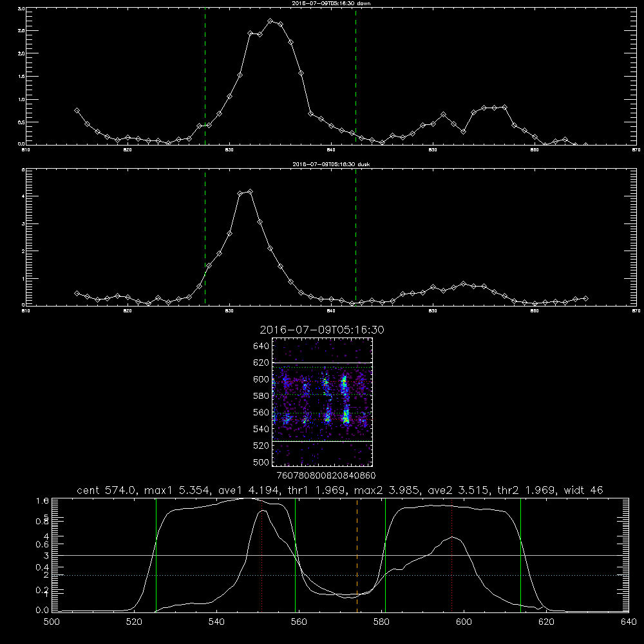644x644 pixels.
Task: Click the red dotted line near 597 in the bottom plot
Action: pos(452,555)
